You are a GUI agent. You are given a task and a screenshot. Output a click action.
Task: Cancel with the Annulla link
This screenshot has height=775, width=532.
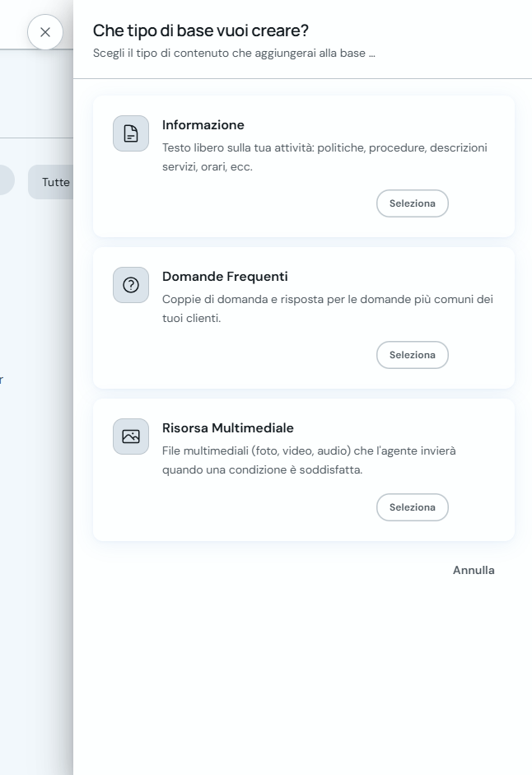(474, 570)
